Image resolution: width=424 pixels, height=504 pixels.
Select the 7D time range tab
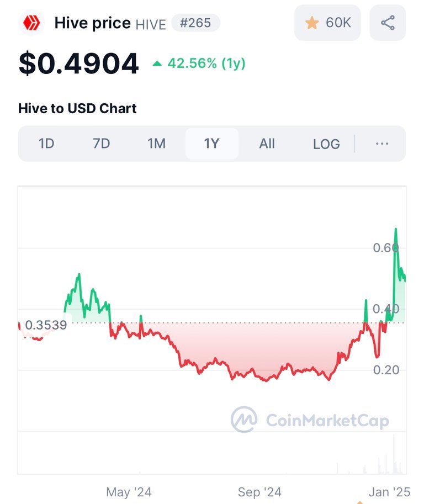point(101,144)
